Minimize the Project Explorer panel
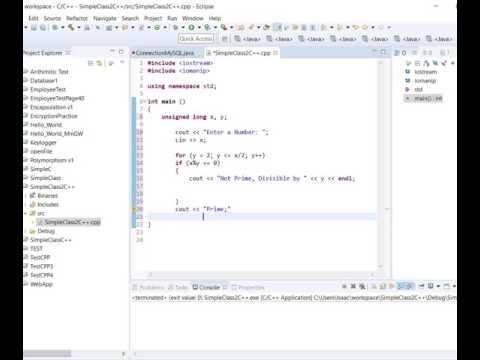 pos(112,52)
